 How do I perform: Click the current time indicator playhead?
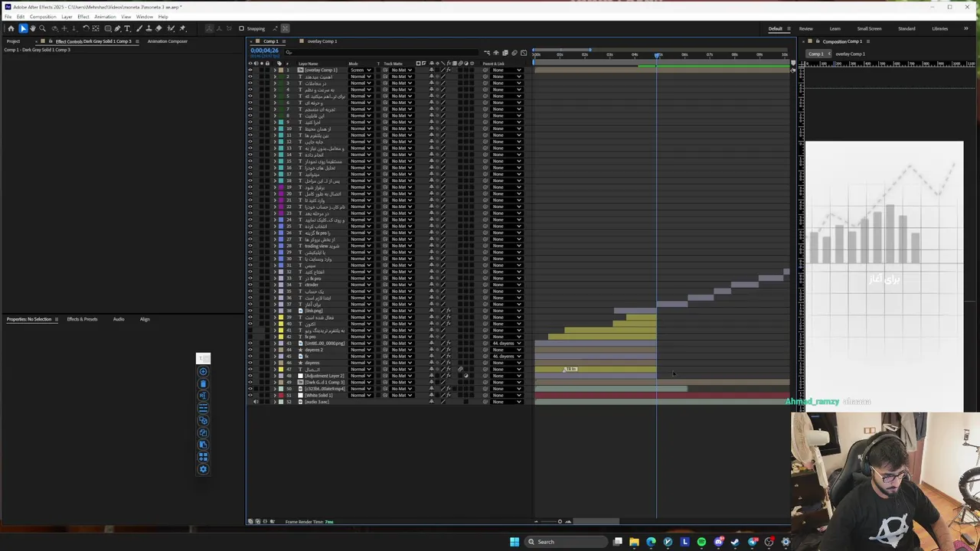point(658,55)
